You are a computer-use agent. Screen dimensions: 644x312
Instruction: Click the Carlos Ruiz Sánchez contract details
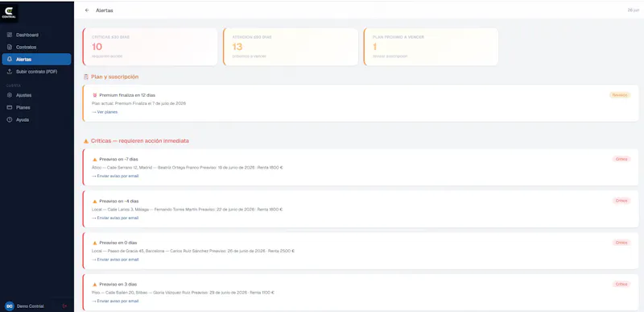point(193,252)
